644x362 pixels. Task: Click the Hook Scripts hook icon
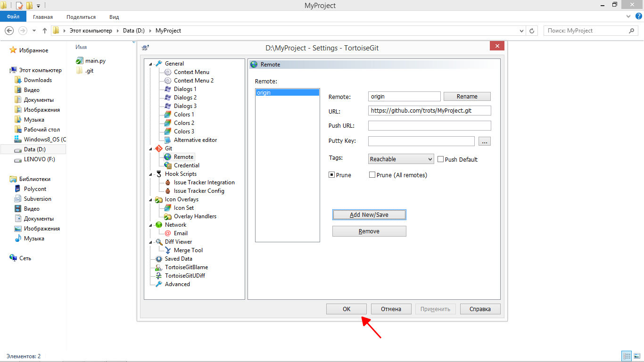point(159,174)
